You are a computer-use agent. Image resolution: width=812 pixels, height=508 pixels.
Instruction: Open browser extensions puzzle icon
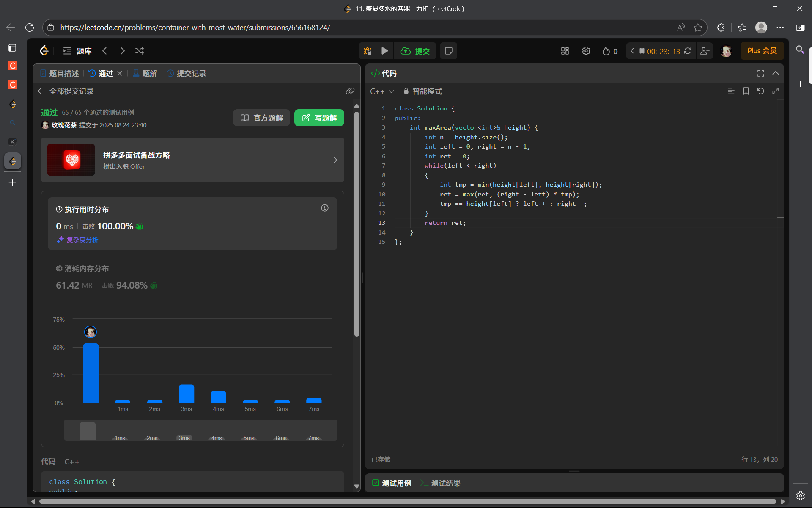(721, 28)
